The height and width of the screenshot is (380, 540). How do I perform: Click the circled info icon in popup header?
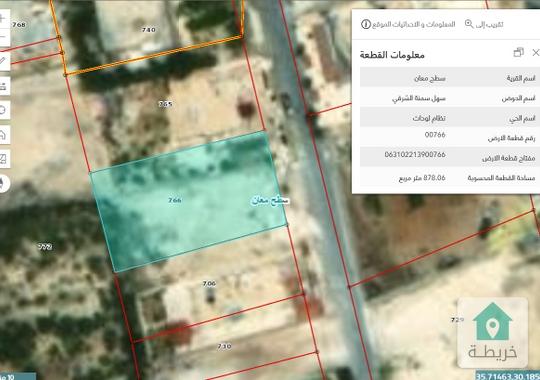(366, 24)
